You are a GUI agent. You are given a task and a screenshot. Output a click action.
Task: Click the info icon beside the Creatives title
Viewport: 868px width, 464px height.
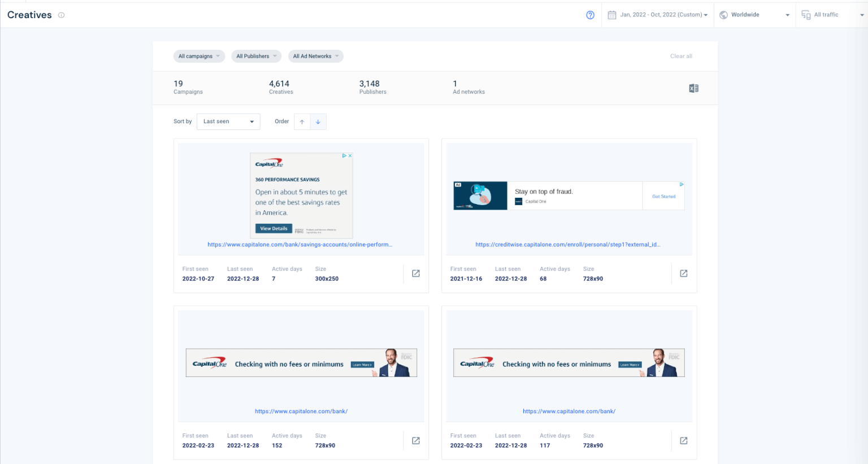tap(61, 15)
